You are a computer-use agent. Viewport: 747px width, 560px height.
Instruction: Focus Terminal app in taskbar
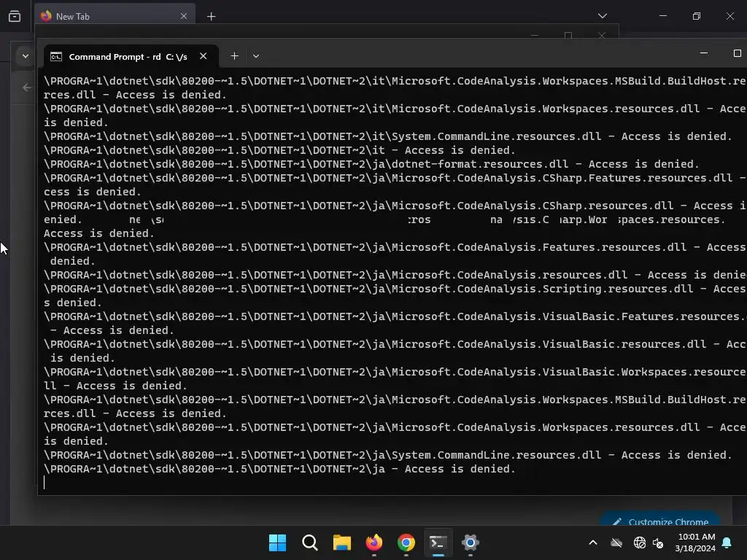(x=438, y=542)
